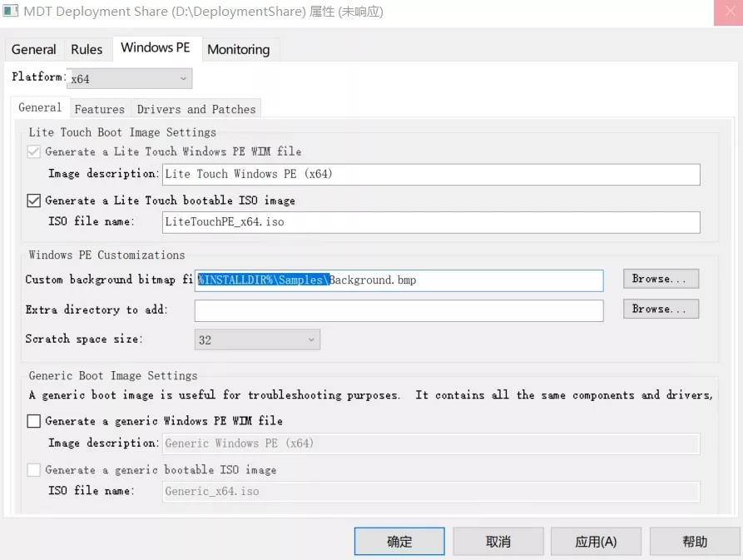
Task: Uncheck Generate a Lite Touch bootable ISO image
Action: 34,201
